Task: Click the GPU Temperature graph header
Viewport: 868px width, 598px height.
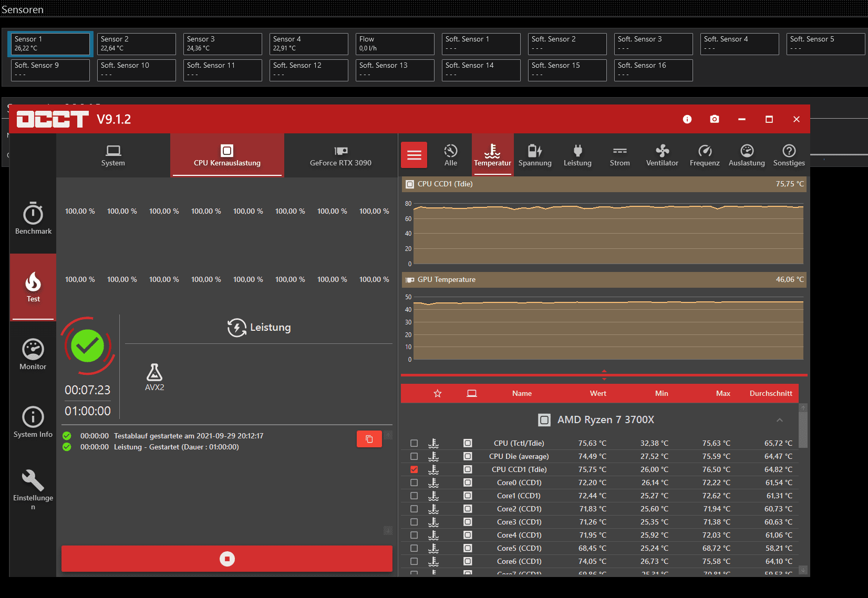Action: pos(604,280)
